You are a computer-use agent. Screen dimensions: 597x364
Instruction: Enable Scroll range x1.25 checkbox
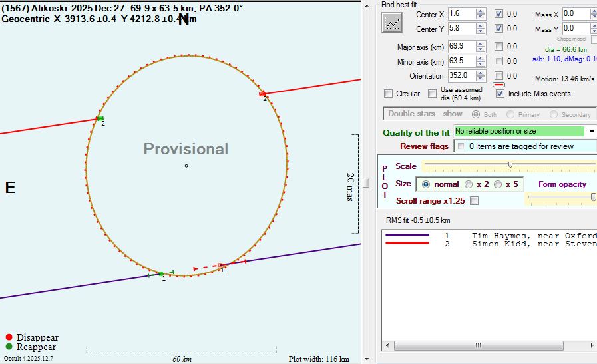coord(475,200)
